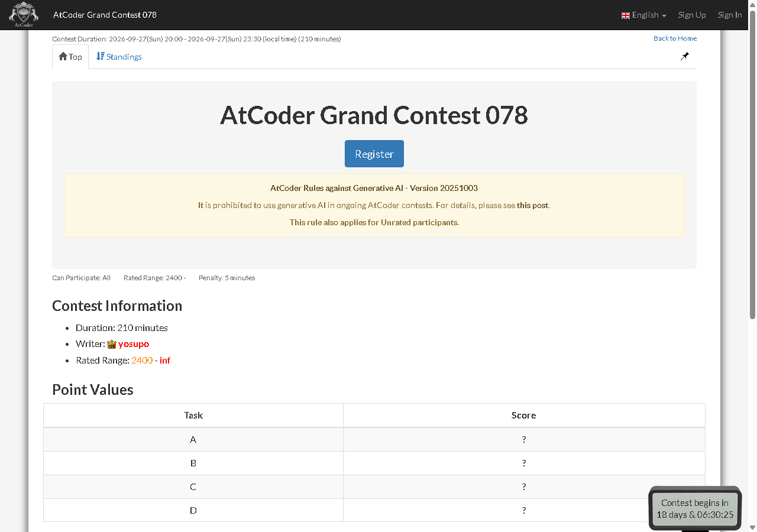Viewport: 757px width, 532px height.
Task: Click the AtCoder logo icon
Action: [x=24, y=15]
